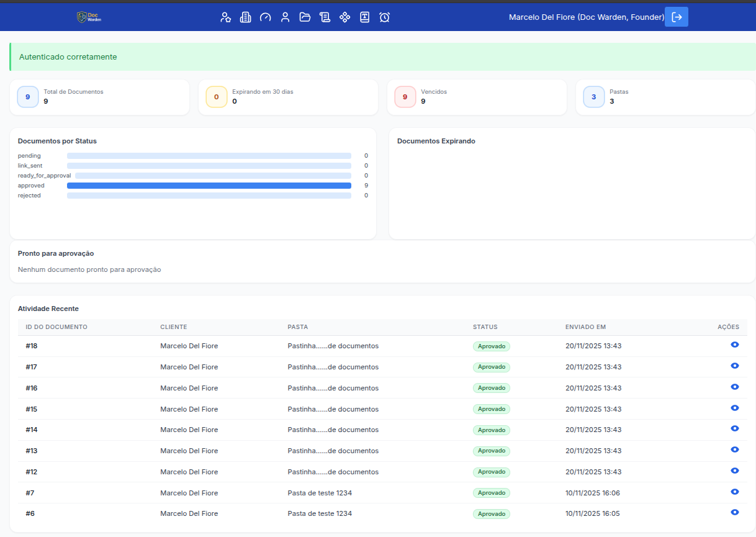Open the text/dictionary book icon
756x537 pixels.
tap(364, 17)
